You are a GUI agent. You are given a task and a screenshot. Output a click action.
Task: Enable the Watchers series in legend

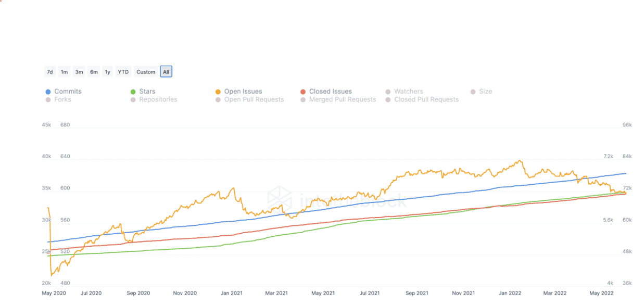click(388, 92)
